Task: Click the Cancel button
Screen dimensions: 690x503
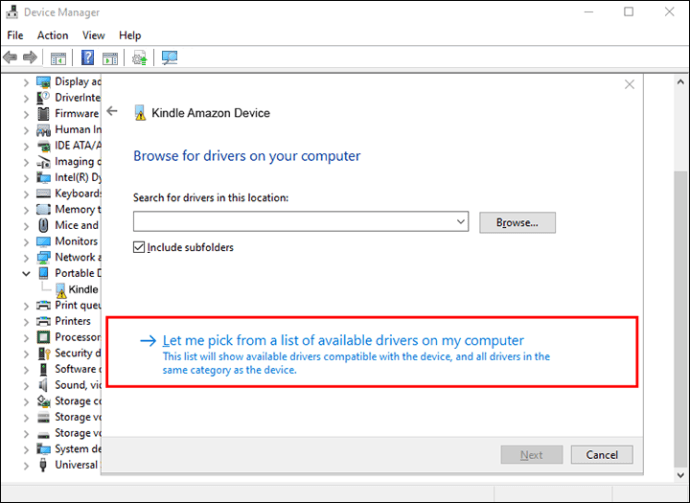Action: 602,454
